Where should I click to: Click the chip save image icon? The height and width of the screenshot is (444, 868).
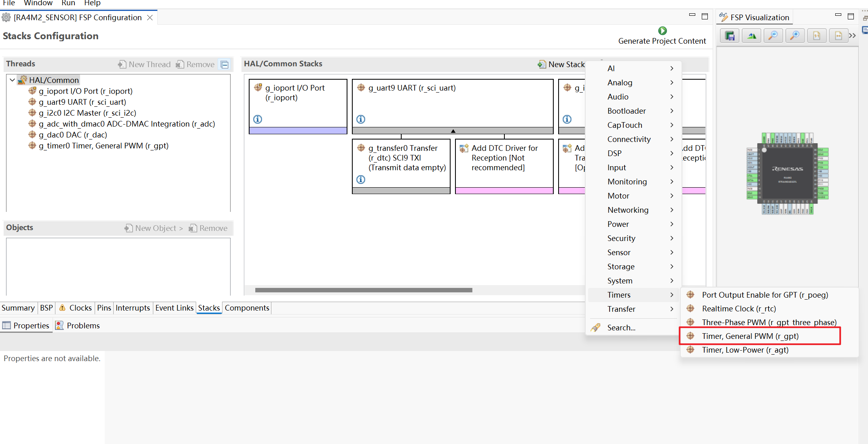click(730, 36)
